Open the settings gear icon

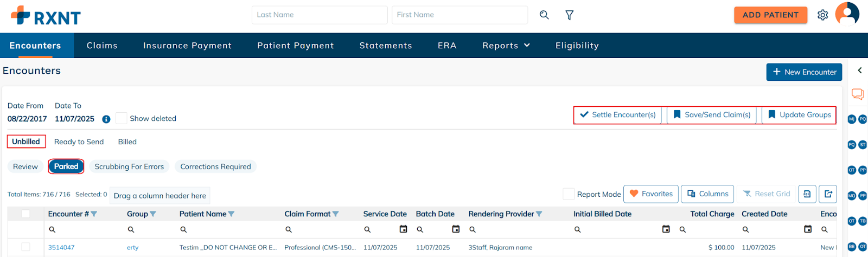822,15
